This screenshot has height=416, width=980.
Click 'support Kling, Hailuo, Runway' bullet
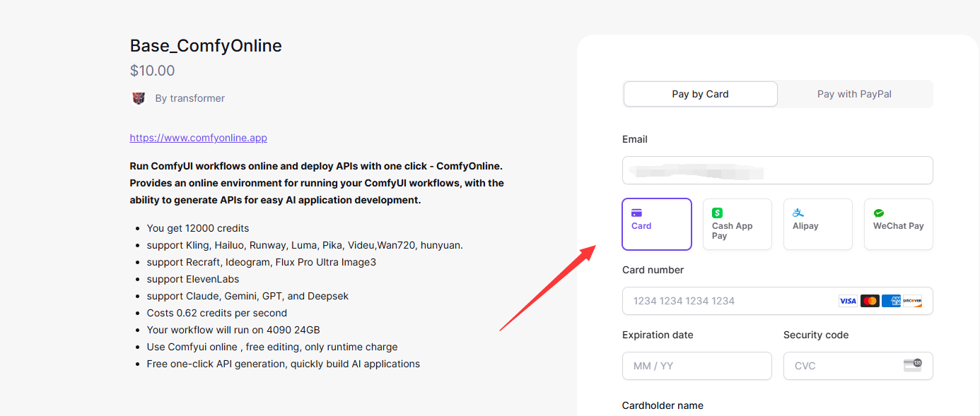coord(305,245)
